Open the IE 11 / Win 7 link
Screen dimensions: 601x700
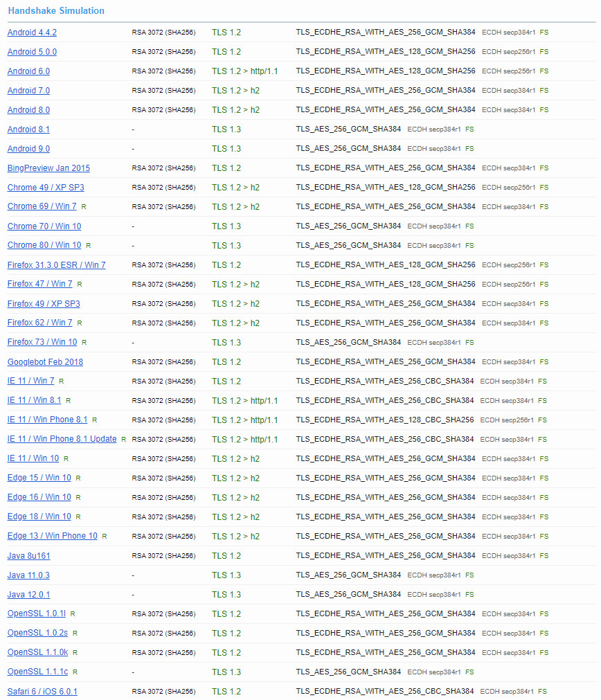[x=30, y=382]
